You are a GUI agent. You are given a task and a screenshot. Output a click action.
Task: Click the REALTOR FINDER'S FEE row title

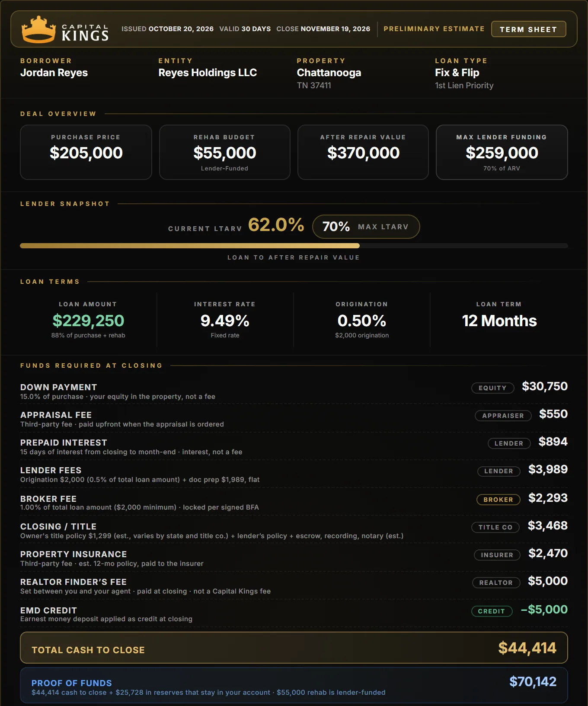pos(73,582)
